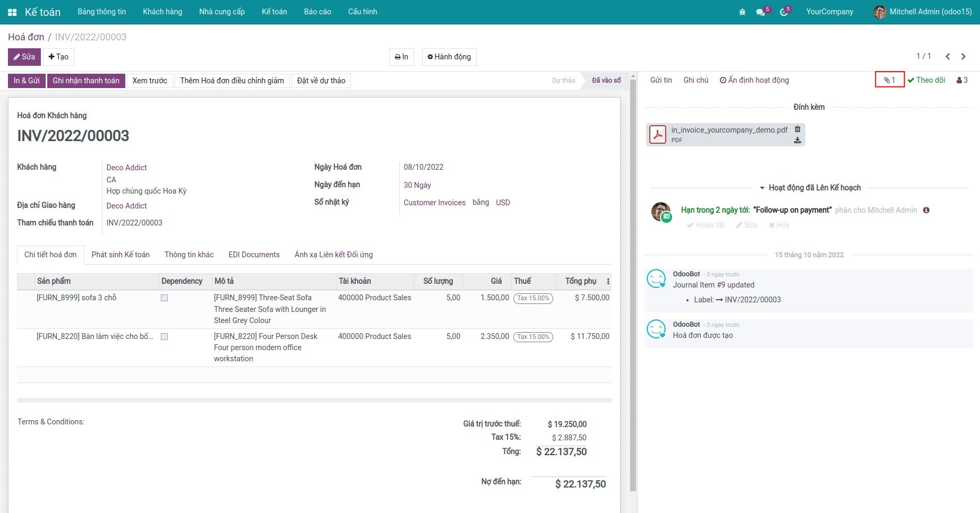Switch to Phát sinh Kế toán tab
The height and width of the screenshot is (513, 980).
(121, 255)
